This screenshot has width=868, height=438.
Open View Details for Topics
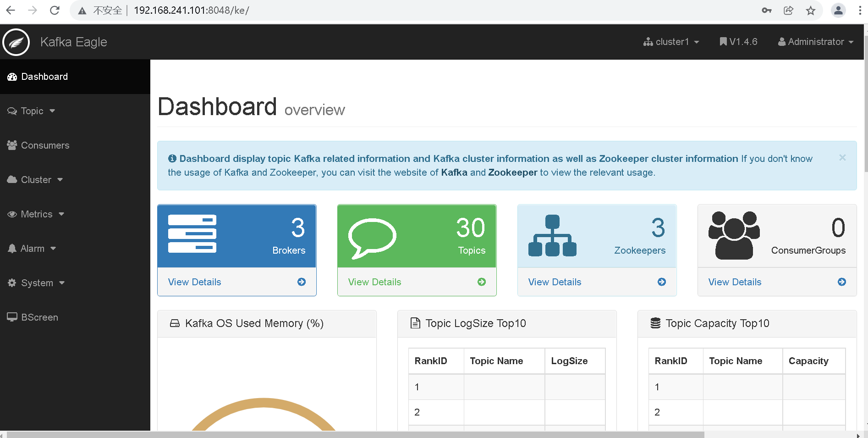pos(375,282)
